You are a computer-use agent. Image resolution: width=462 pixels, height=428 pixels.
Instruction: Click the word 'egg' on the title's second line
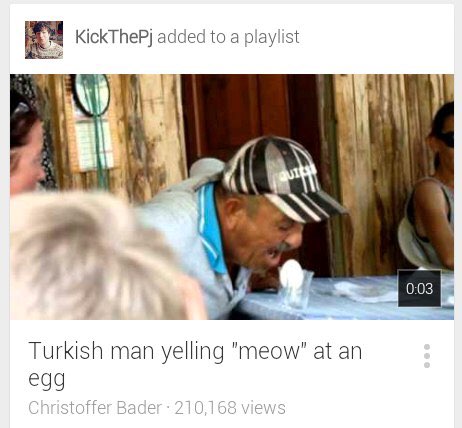pos(47,379)
